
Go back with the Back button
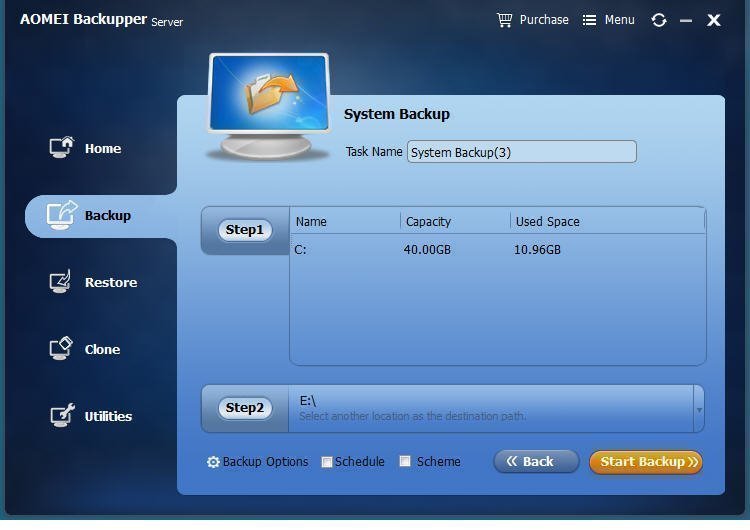[x=536, y=462]
